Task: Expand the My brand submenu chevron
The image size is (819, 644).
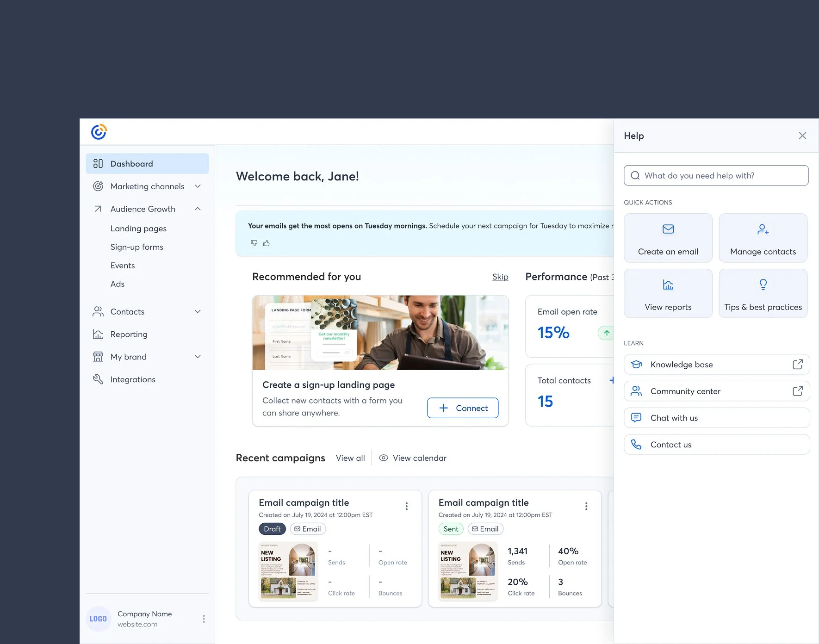Action: 198,357
